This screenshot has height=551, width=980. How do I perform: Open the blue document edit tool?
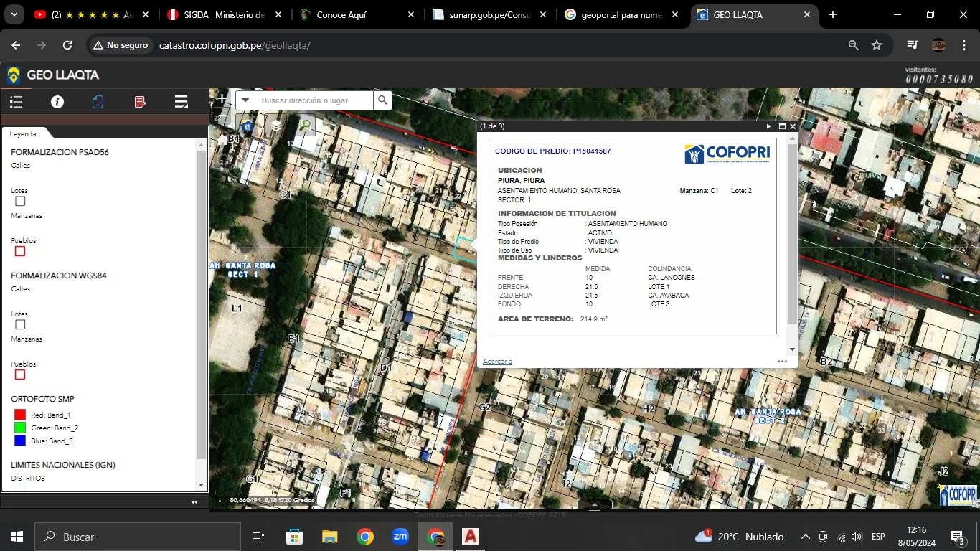[98, 102]
